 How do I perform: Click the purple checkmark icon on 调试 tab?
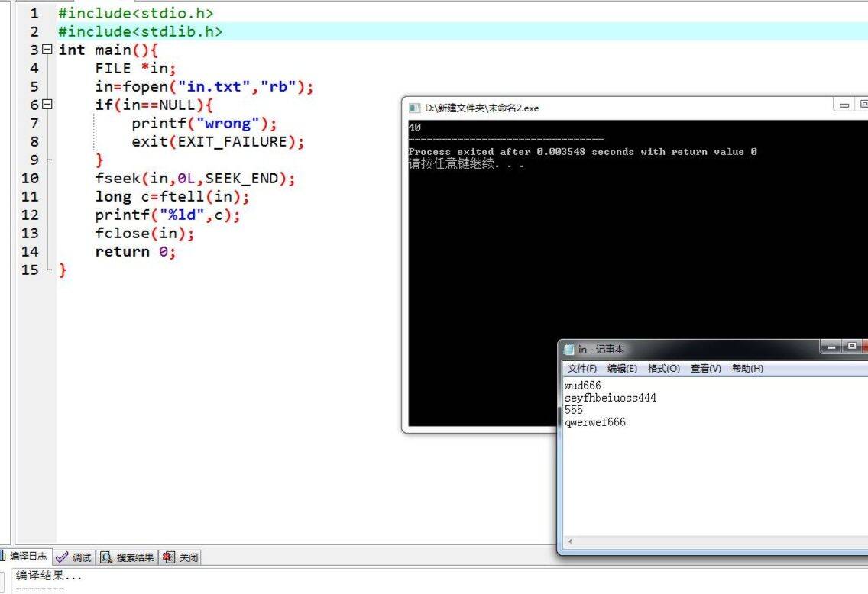point(62,557)
